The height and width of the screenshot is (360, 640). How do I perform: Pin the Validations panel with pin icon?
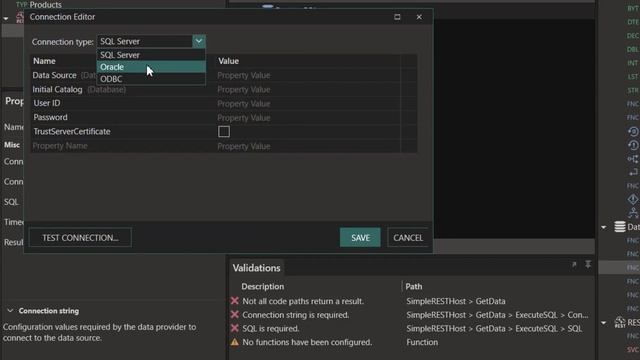pyautogui.click(x=588, y=264)
